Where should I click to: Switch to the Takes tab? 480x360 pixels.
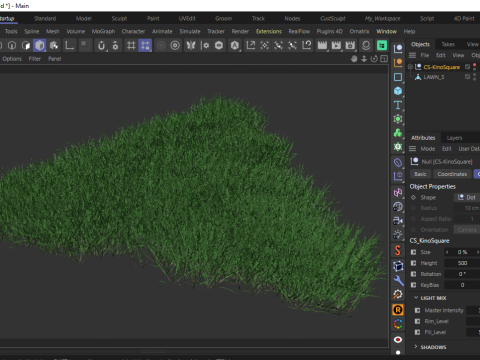click(x=448, y=44)
